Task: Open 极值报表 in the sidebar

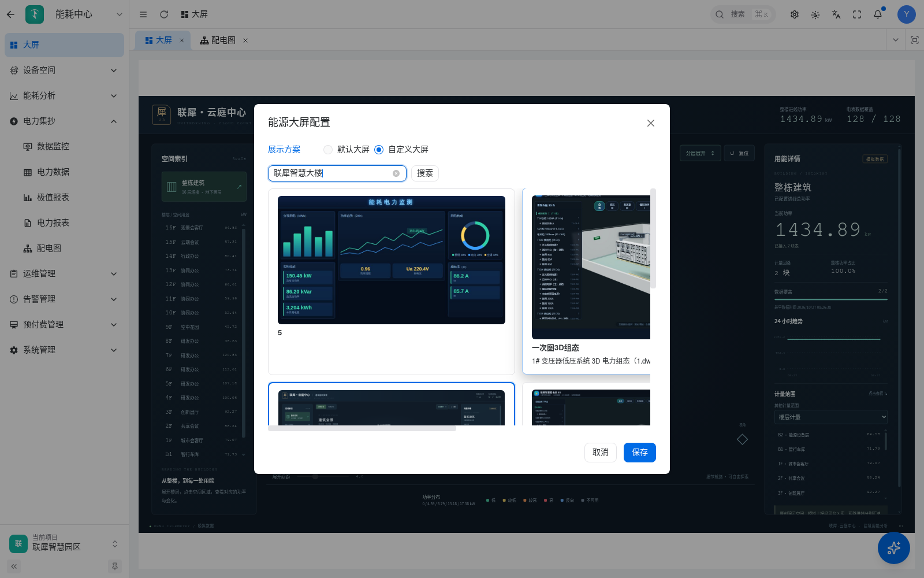Action: pyautogui.click(x=64, y=198)
